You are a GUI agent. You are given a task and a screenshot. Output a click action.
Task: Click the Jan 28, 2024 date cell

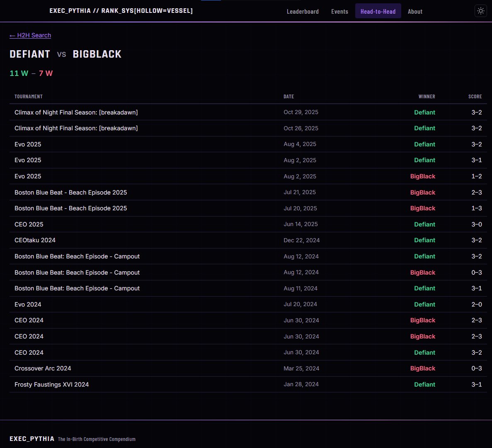pyautogui.click(x=301, y=384)
